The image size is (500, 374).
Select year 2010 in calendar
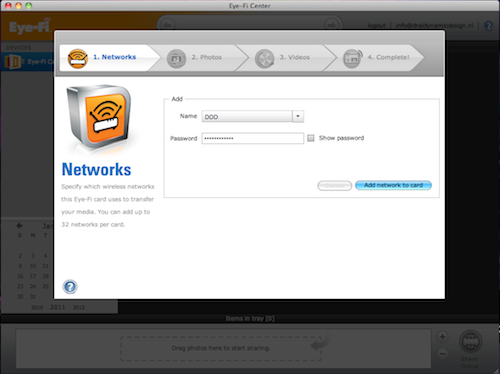coord(37,307)
